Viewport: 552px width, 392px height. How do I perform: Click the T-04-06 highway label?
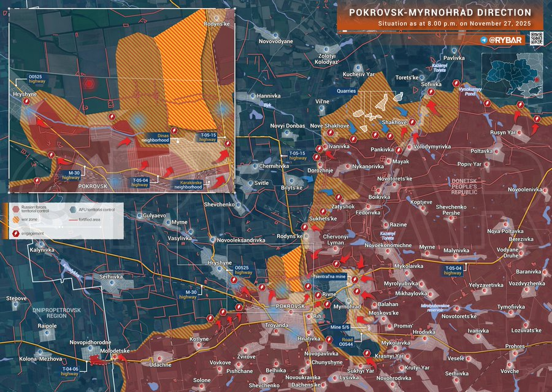coord(69,371)
